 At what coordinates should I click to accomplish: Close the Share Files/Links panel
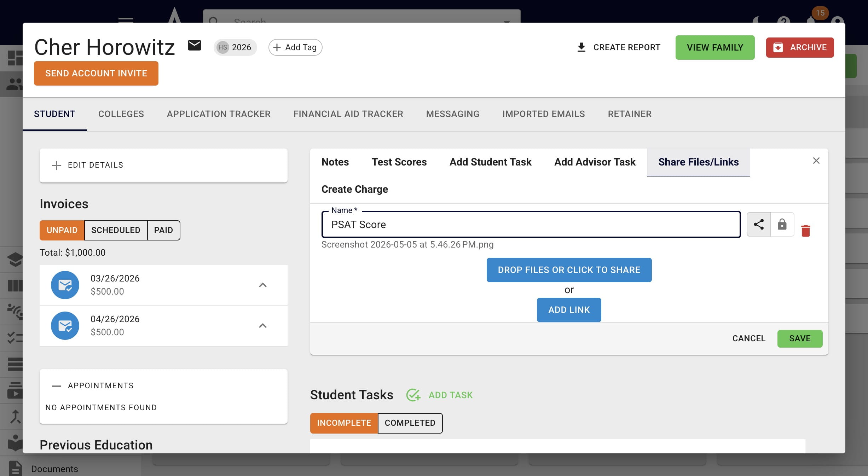(x=816, y=161)
